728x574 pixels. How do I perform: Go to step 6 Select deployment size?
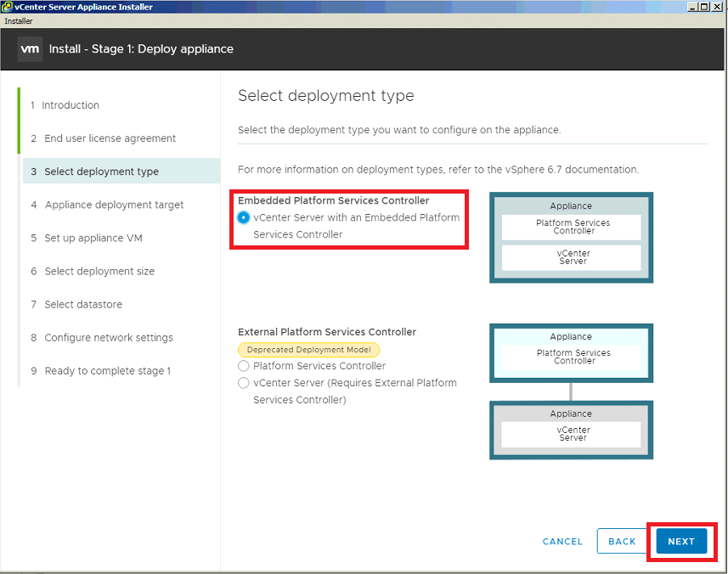click(x=93, y=271)
